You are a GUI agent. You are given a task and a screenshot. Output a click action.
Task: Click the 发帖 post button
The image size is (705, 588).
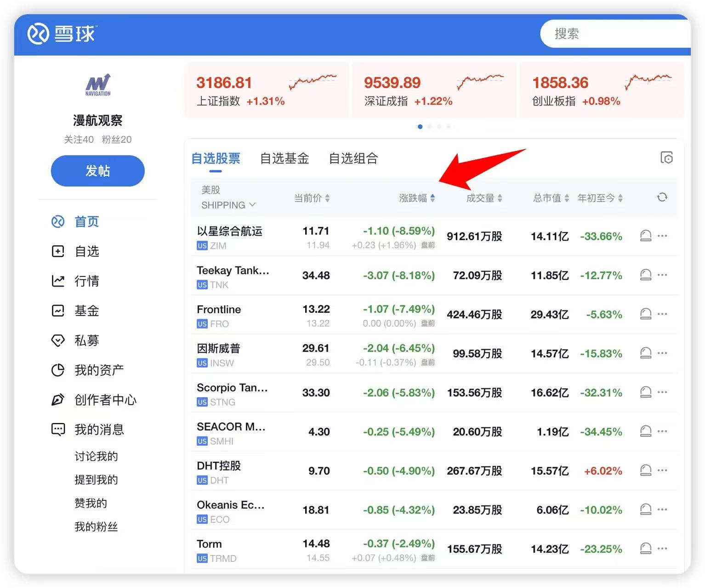click(97, 171)
